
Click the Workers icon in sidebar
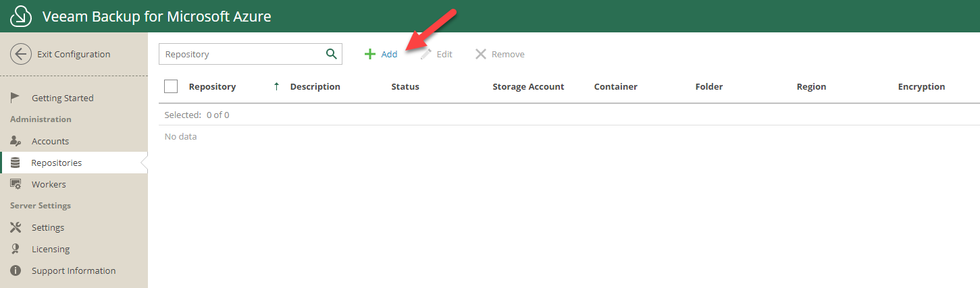point(16,184)
